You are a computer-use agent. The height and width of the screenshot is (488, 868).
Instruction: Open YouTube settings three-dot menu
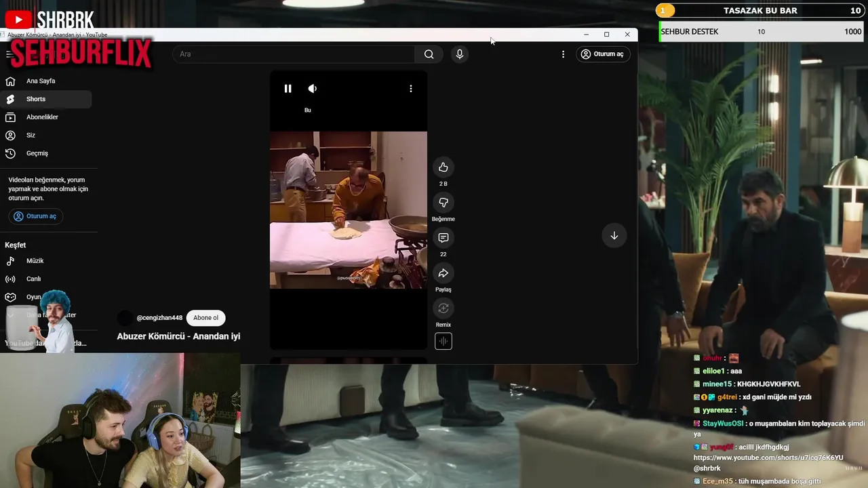click(x=563, y=54)
